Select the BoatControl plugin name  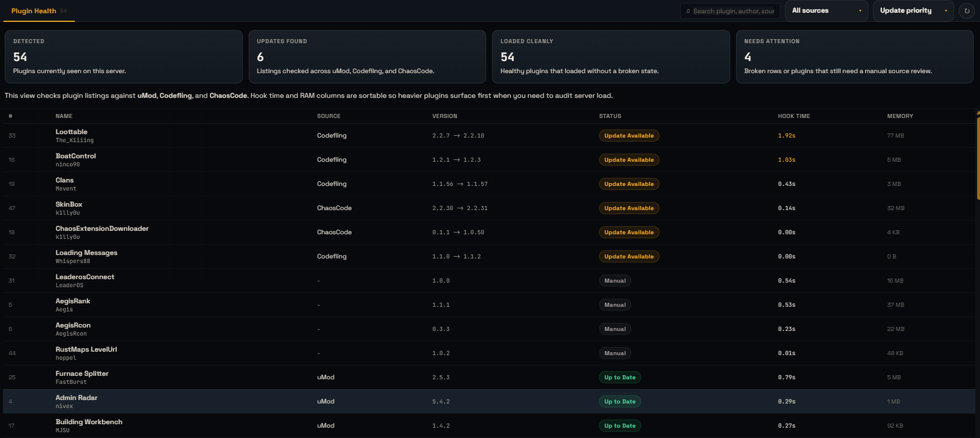pyautogui.click(x=75, y=156)
